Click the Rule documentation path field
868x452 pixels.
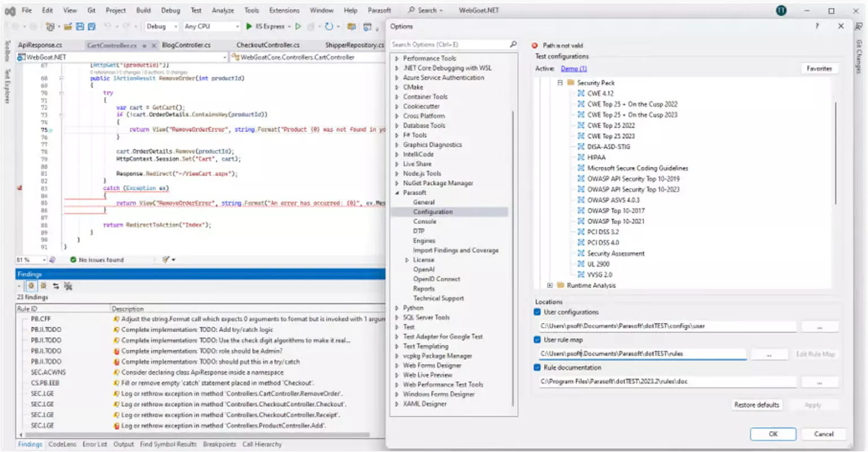pos(667,381)
